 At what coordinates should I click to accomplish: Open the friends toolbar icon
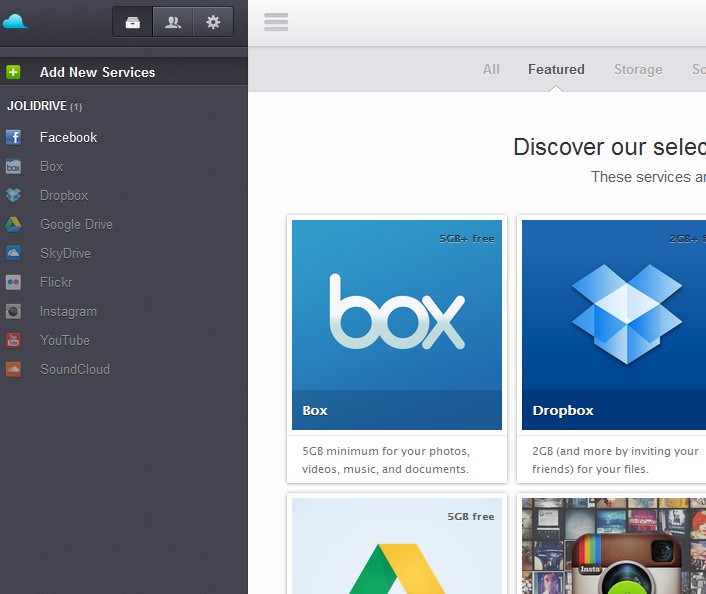(x=173, y=22)
